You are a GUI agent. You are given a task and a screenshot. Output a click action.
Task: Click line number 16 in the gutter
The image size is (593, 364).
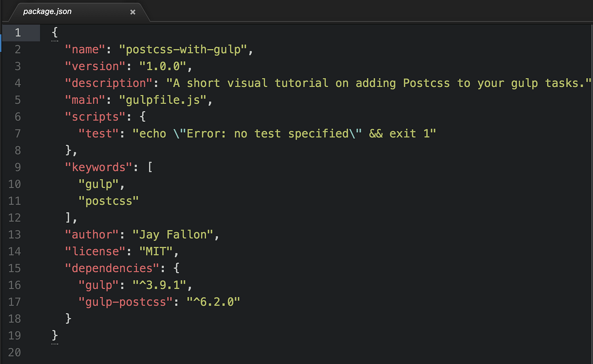tap(14, 285)
